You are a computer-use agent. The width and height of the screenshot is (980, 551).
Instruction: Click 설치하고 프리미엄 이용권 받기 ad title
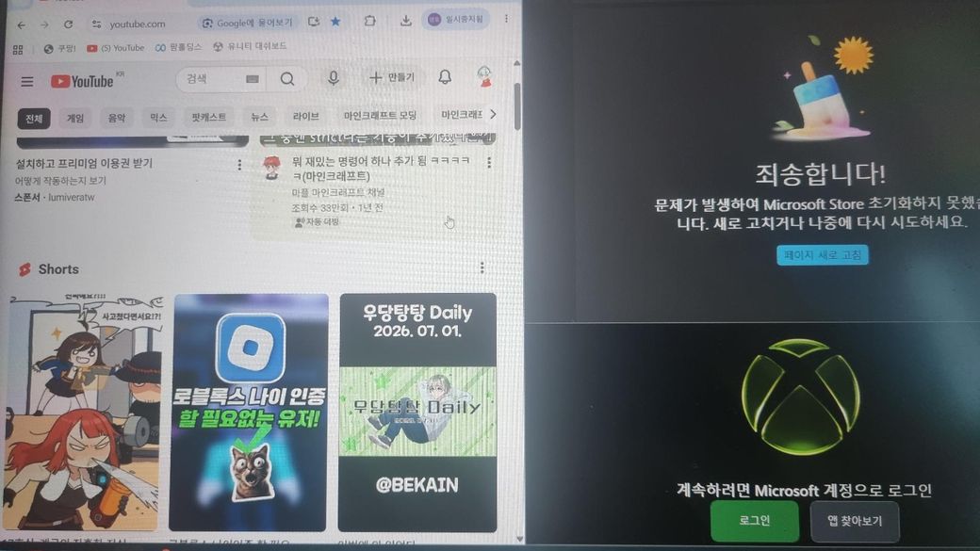coord(84,163)
